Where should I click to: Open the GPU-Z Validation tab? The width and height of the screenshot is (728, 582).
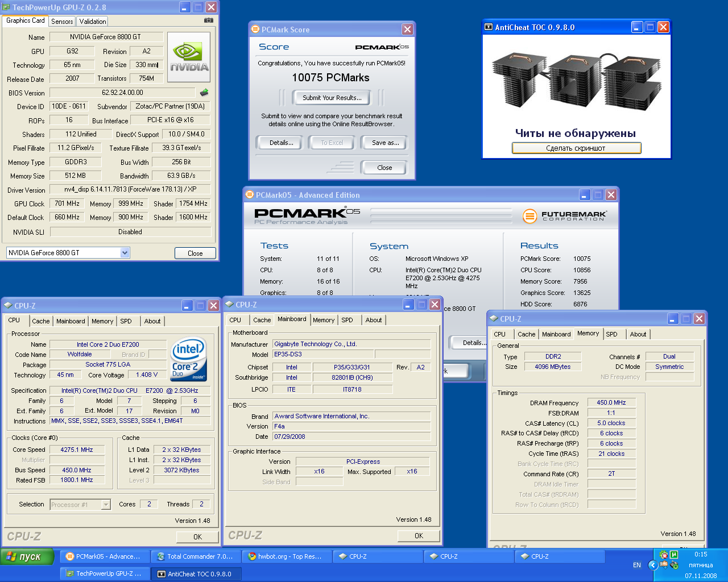pyautogui.click(x=93, y=21)
